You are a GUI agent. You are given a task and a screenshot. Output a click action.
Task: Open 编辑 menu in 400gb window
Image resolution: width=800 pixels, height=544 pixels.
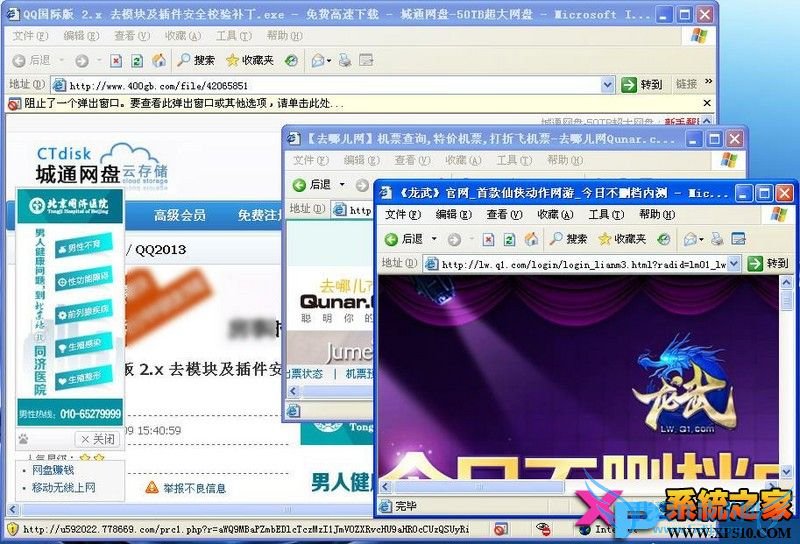point(81,36)
